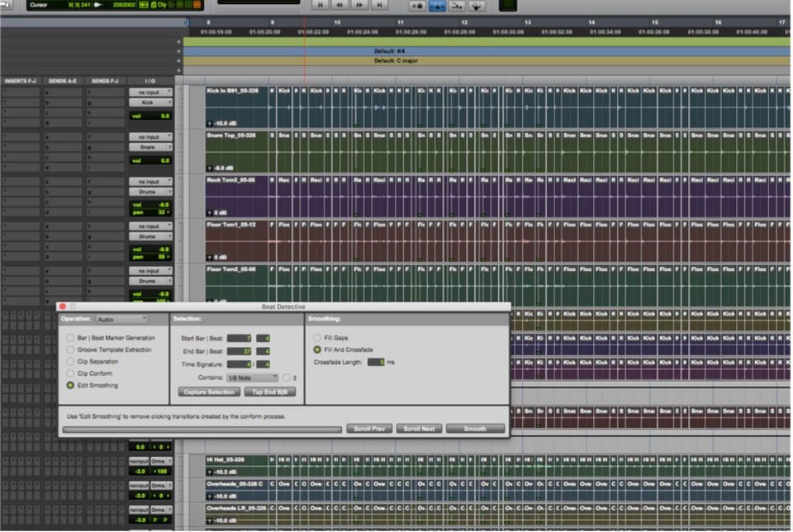Open Floor Tom2 output 'Drums' selector
The height and width of the screenshot is (532, 793).
point(150,281)
